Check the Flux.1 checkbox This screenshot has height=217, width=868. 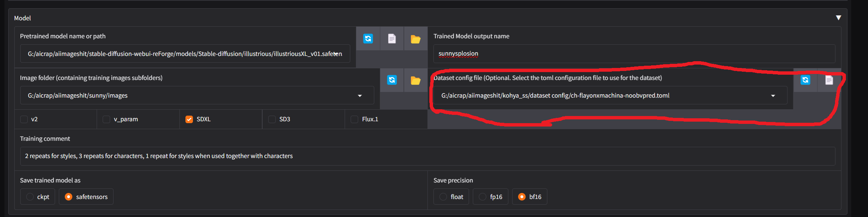coord(354,119)
